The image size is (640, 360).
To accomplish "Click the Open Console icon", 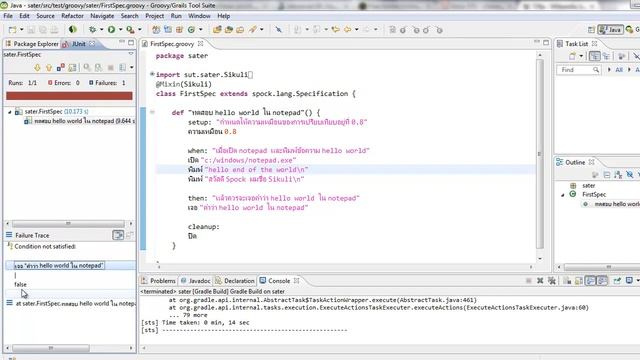I will click(x=629, y=281).
